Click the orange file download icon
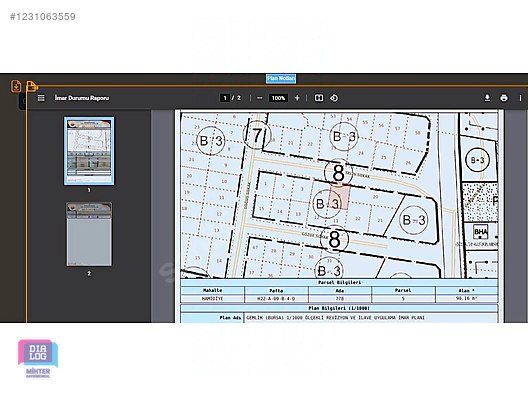528x396 pixels. click(x=16, y=86)
